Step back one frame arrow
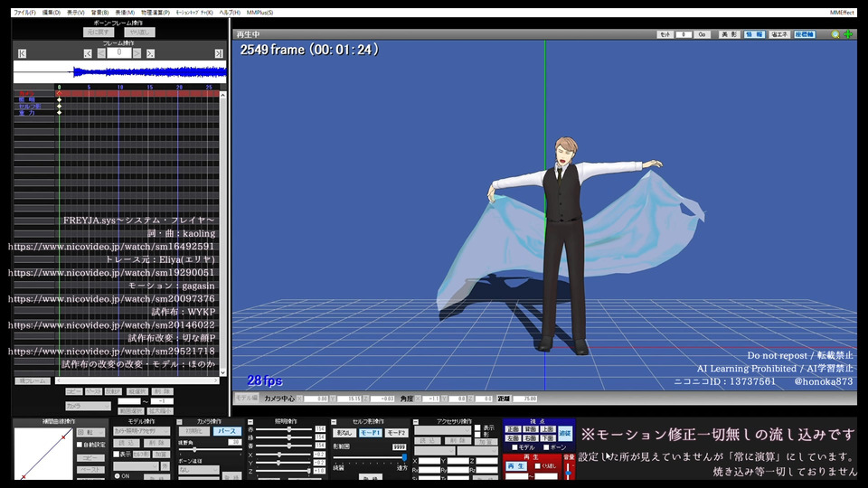868x488 pixels. point(101,53)
